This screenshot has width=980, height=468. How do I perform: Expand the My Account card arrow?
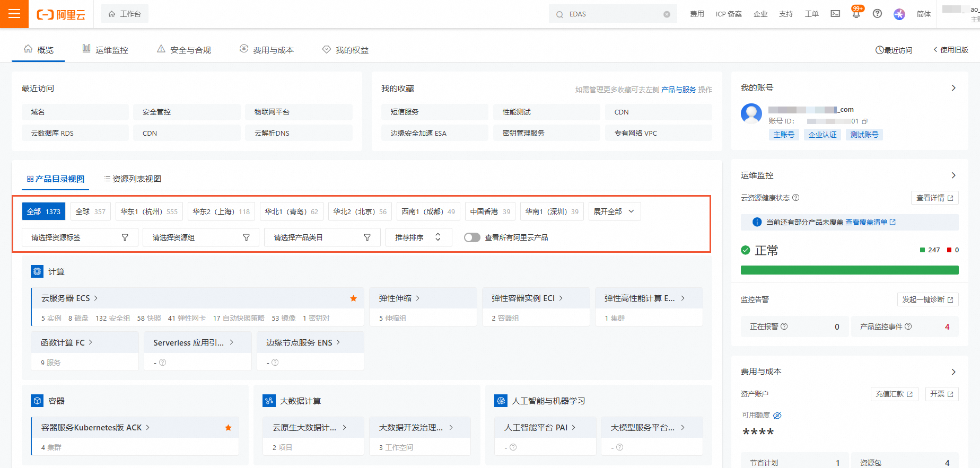953,88
